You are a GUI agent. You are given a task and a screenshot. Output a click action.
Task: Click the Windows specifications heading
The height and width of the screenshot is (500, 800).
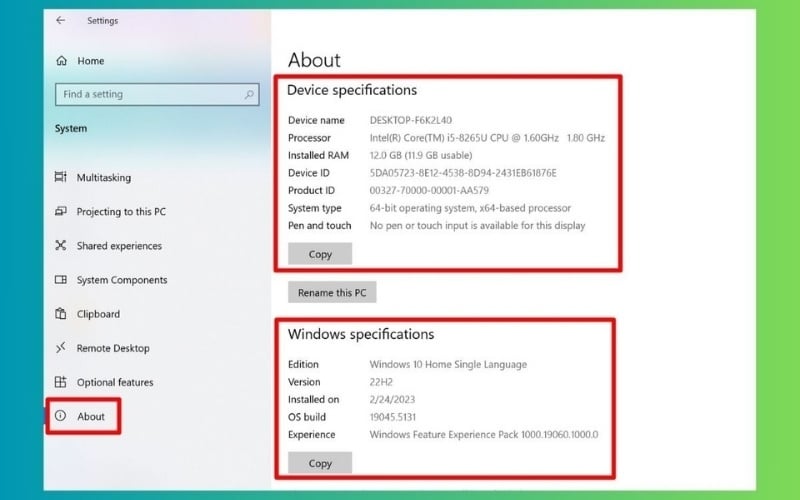(361, 334)
